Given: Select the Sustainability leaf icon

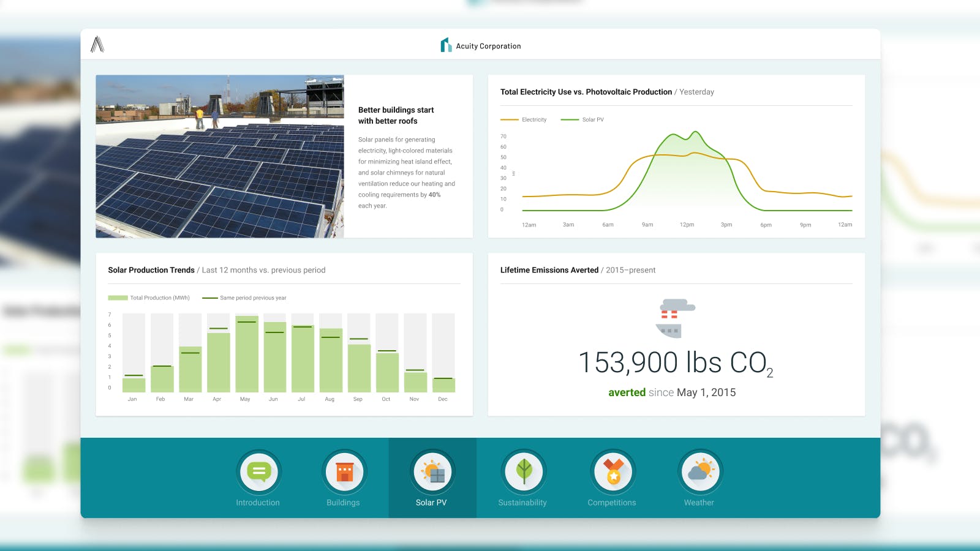Looking at the screenshot, I should pyautogui.click(x=523, y=471).
